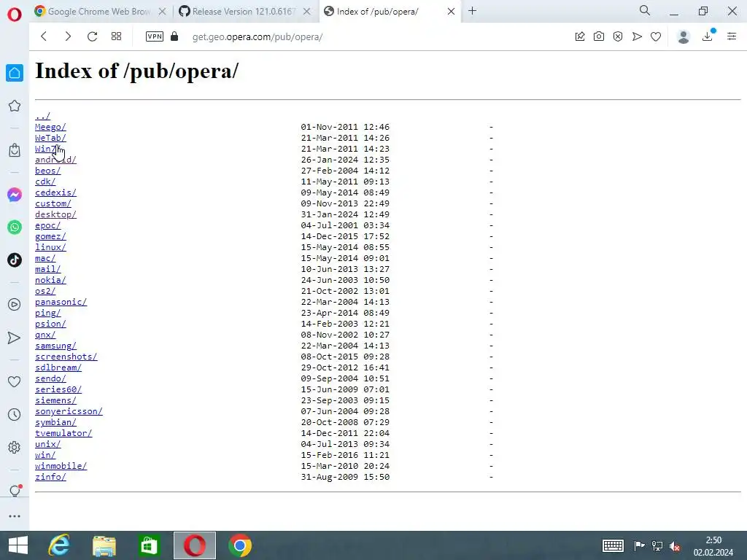Open the WeTab/ directory link

coord(50,138)
